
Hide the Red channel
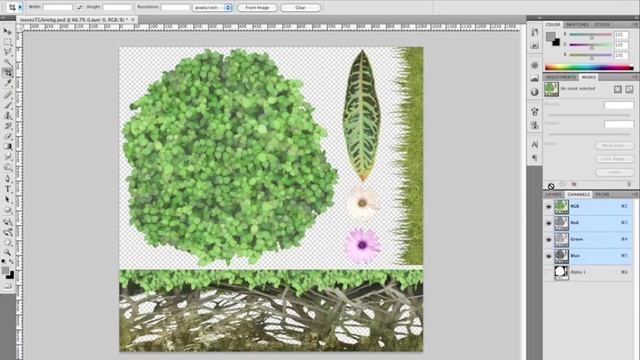[549, 223]
